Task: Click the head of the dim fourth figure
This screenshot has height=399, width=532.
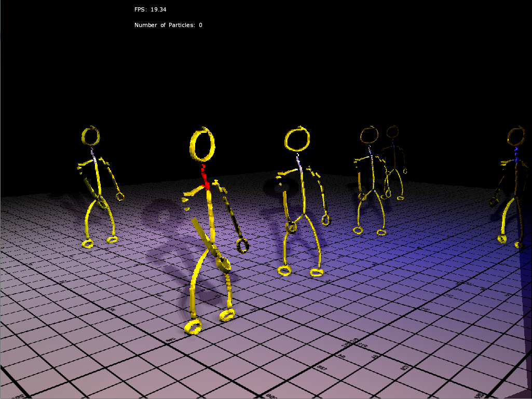Action: pos(369,135)
